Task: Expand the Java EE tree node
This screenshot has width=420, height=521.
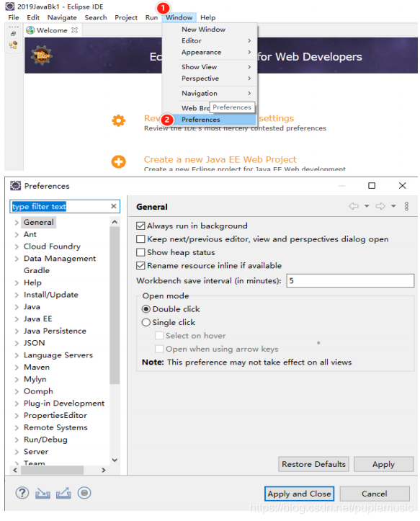Action: [x=17, y=319]
